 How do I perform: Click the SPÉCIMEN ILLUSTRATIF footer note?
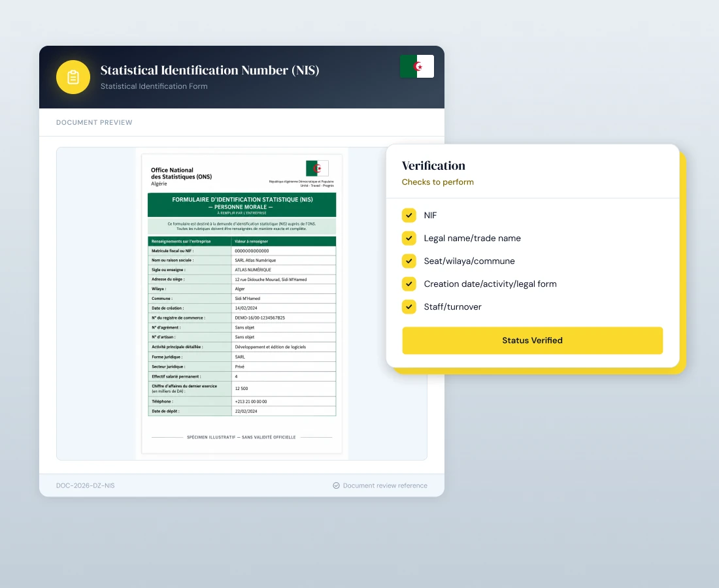(x=241, y=437)
